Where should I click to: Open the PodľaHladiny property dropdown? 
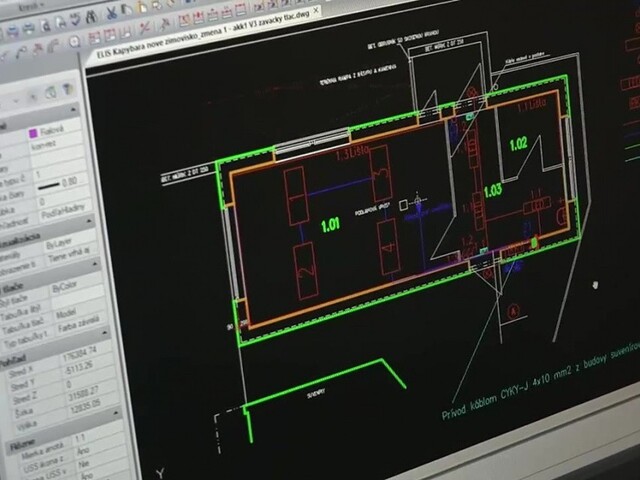coord(63,211)
